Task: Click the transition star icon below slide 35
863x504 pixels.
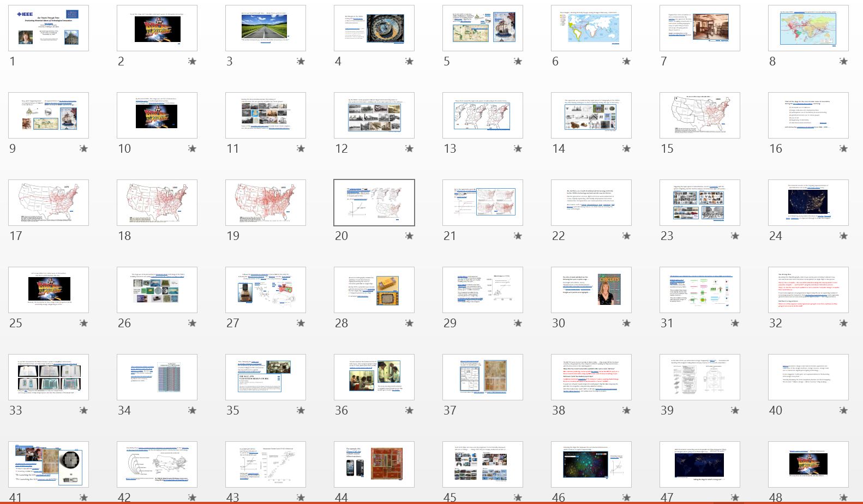Action: coord(301,411)
